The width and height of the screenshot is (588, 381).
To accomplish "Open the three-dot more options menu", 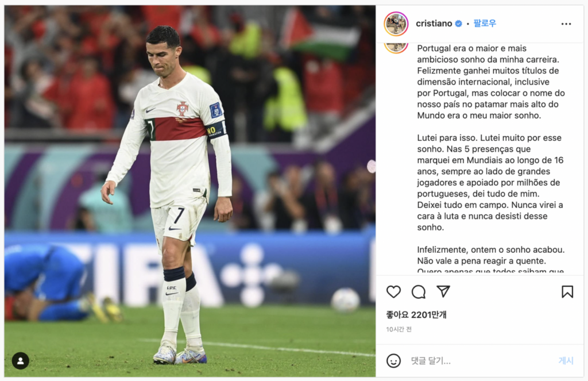I will pyautogui.click(x=566, y=24).
